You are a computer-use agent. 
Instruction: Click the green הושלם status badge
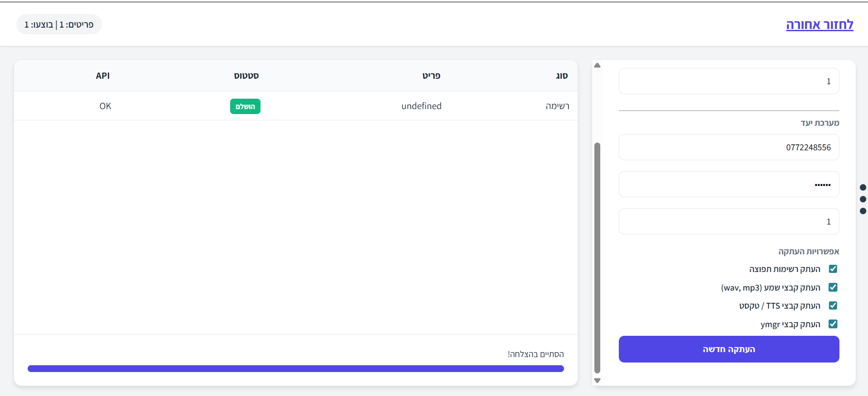(245, 106)
